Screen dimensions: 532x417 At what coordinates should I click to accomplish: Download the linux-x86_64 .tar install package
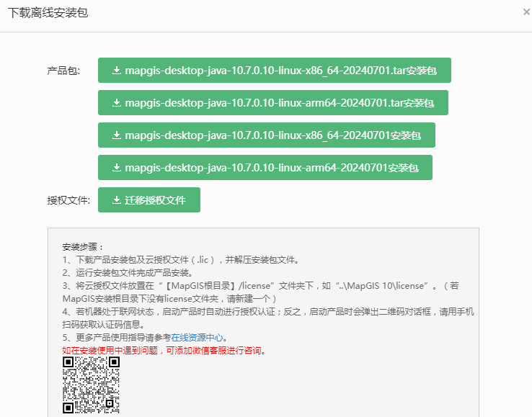(x=275, y=70)
